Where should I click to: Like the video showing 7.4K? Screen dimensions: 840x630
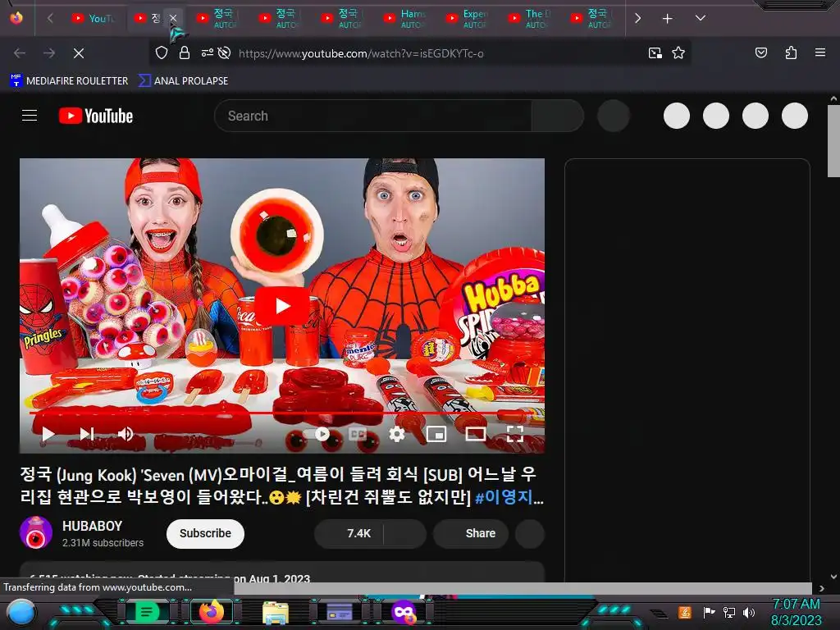tap(349, 533)
